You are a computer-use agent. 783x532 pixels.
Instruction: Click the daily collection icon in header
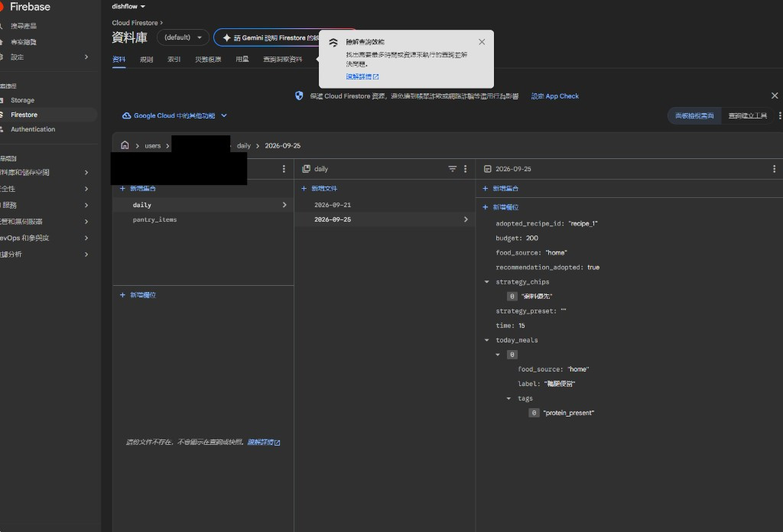[306, 169]
